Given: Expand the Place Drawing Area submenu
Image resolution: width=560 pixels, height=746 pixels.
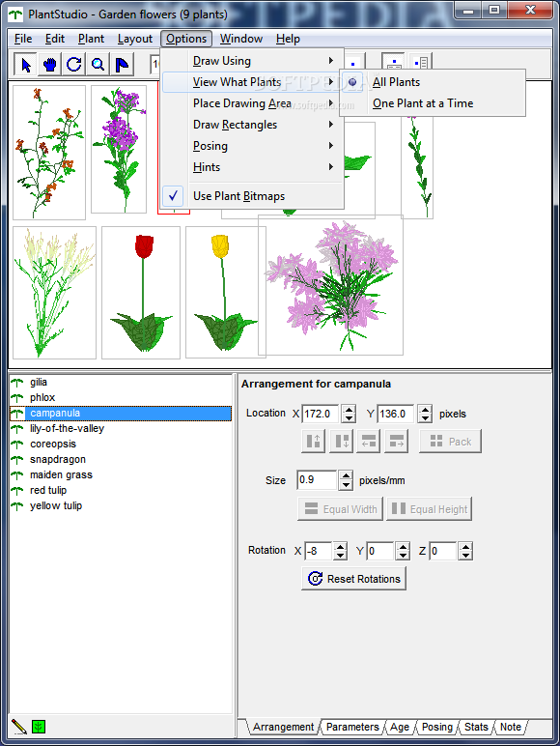Looking at the screenshot, I should click(252, 103).
